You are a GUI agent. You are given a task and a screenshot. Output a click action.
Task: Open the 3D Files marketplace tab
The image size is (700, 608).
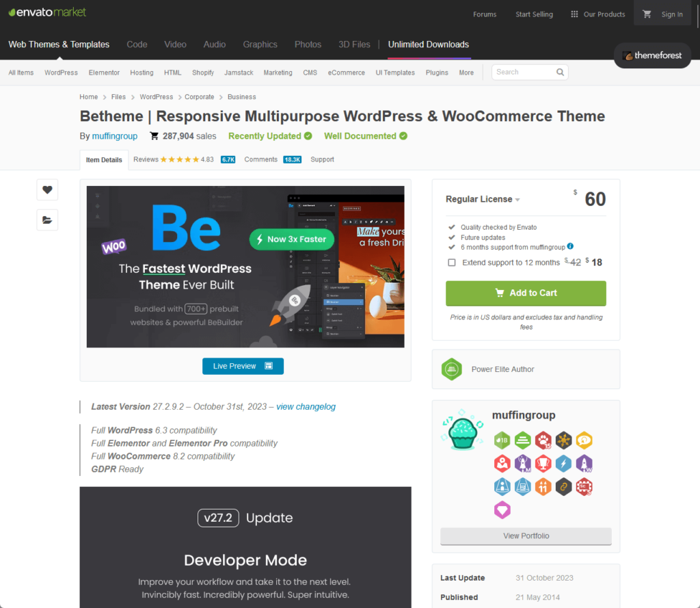click(355, 44)
